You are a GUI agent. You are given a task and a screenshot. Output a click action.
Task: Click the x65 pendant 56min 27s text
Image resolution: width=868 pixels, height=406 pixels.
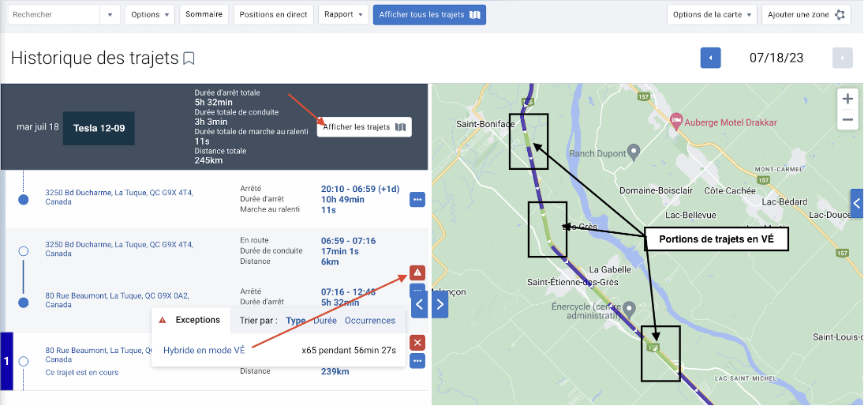[349, 350]
